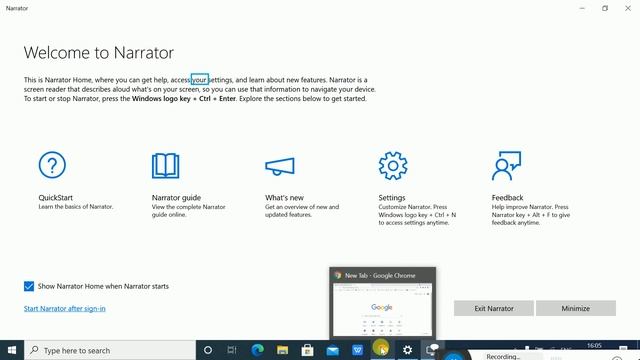The width and height of the screenshot is (640, 360).
Task: Open the What's new megaphone icon
Action: pyautogui.click(x=280, y=167)
